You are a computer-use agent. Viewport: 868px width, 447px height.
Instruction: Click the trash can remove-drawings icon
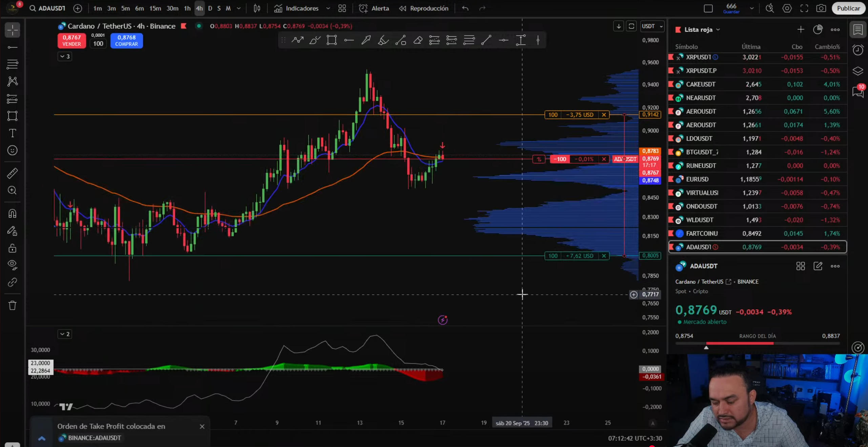tap(13, 305)
